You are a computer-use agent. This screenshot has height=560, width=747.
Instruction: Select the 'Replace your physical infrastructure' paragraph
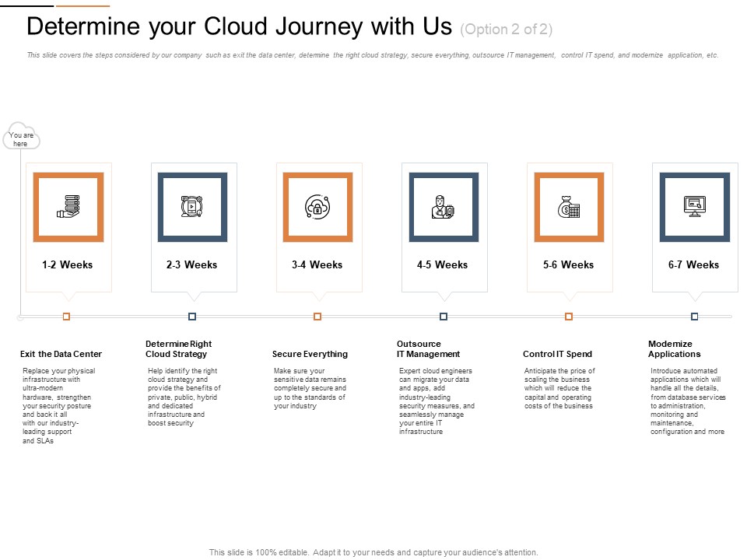point(58,406)
